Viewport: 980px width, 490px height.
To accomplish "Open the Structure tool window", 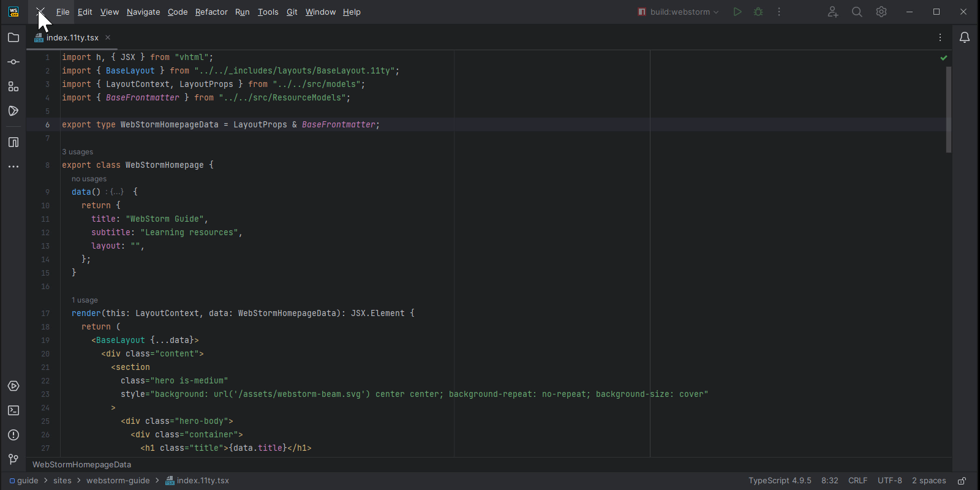I will (x=13, y=86).
